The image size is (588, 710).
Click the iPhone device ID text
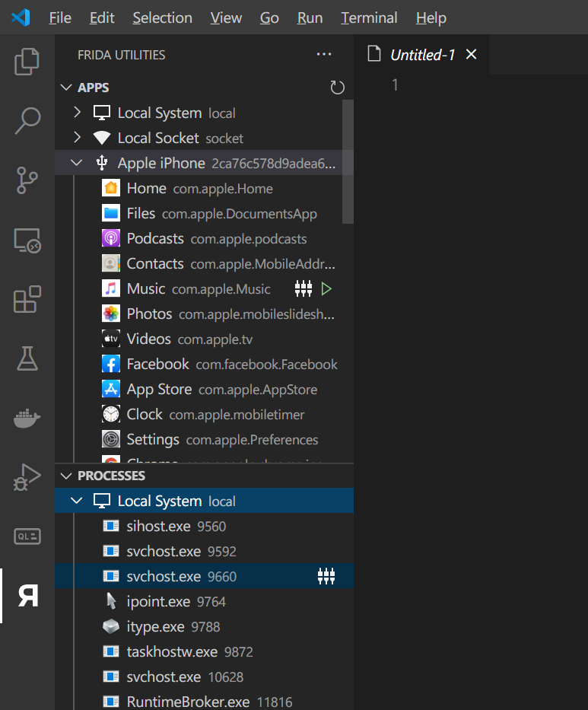[274, 163]
